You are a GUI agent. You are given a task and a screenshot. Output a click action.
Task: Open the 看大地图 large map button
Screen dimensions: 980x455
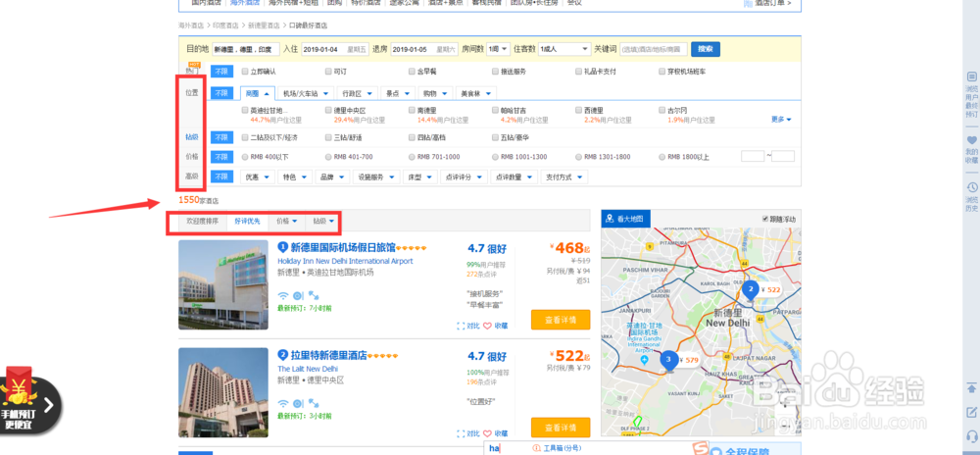pos(625,220)
